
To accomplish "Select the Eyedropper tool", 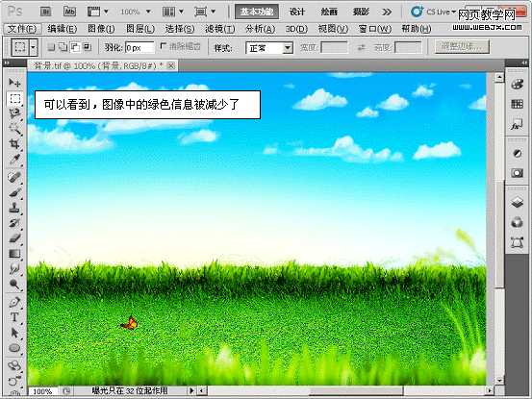I will tap(14, 159).
